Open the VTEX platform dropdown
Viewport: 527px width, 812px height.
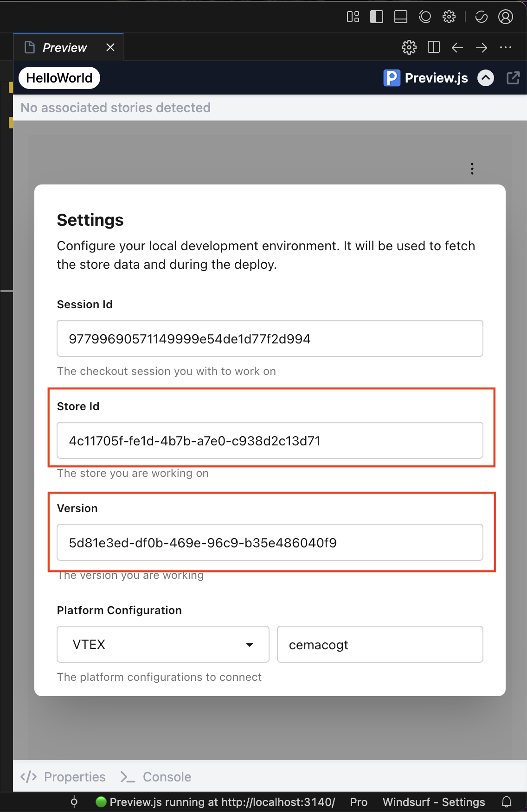tap(163, 644)
